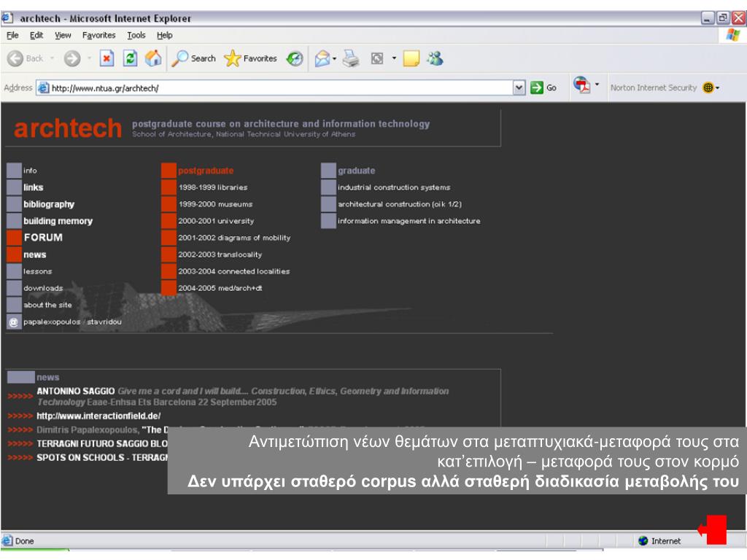Open the Norton Internet Security dropdown arrow

[718, 87]
